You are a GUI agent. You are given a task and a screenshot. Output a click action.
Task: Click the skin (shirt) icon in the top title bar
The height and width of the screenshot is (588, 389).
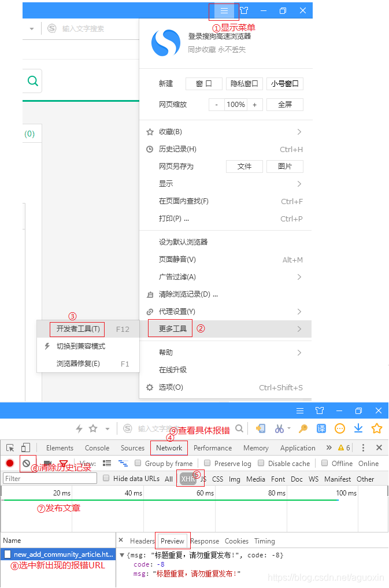click(244, 10)
